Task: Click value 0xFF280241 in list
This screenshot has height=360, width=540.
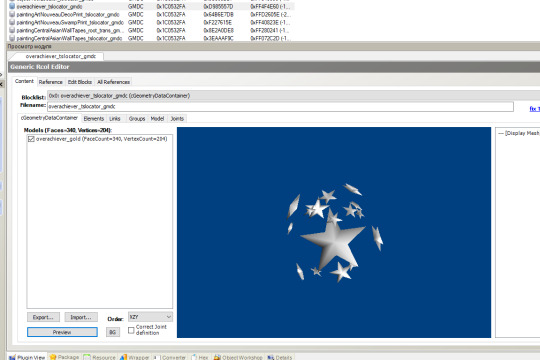Action: click(x=270, y=30)
